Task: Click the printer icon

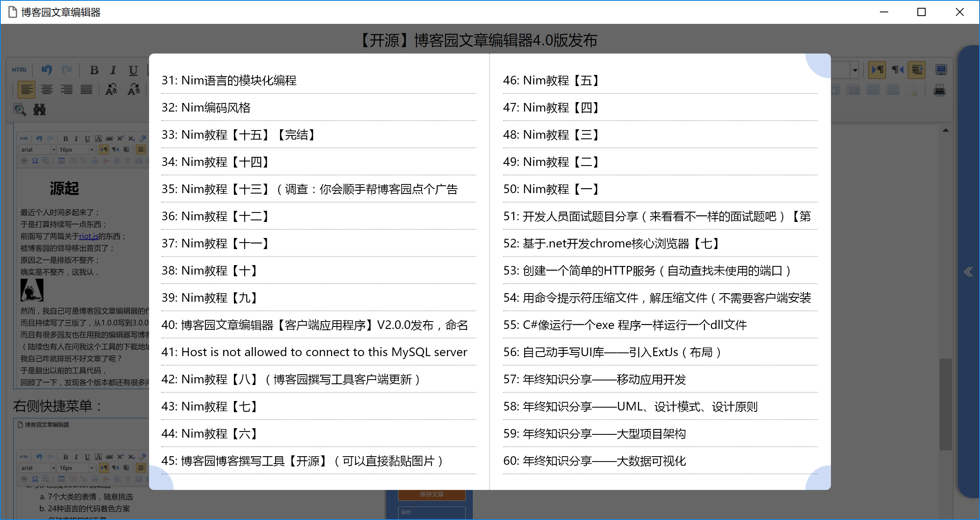Action: (940, 90)
